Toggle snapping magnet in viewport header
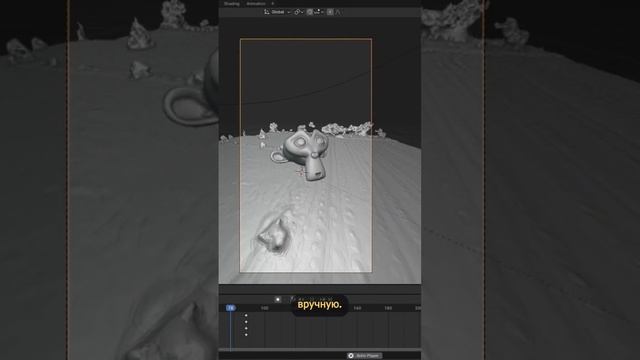 point(309,12)
